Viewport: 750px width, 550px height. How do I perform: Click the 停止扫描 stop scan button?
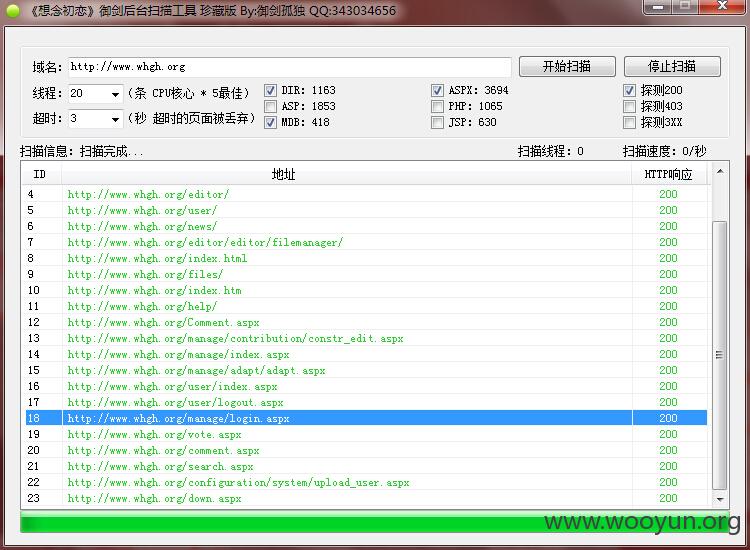pos(672,66)
